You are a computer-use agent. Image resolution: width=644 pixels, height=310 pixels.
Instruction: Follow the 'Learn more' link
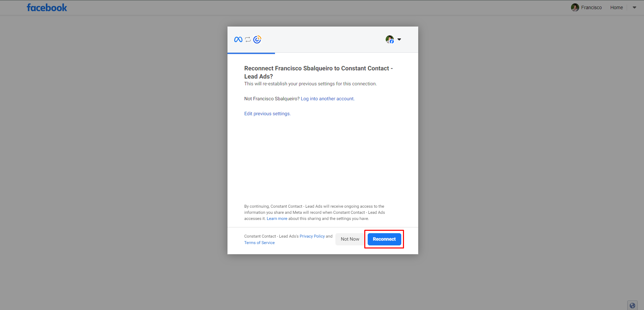pos(277,219)
